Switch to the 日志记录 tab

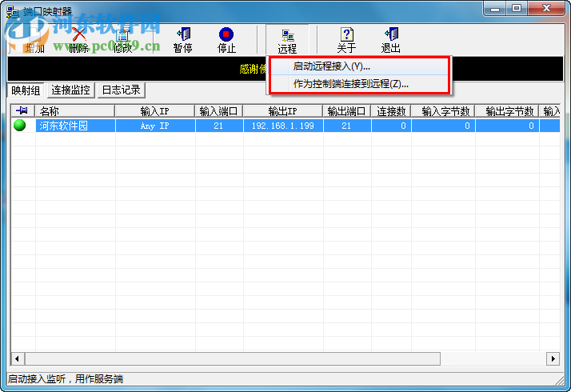click(122, 90)
